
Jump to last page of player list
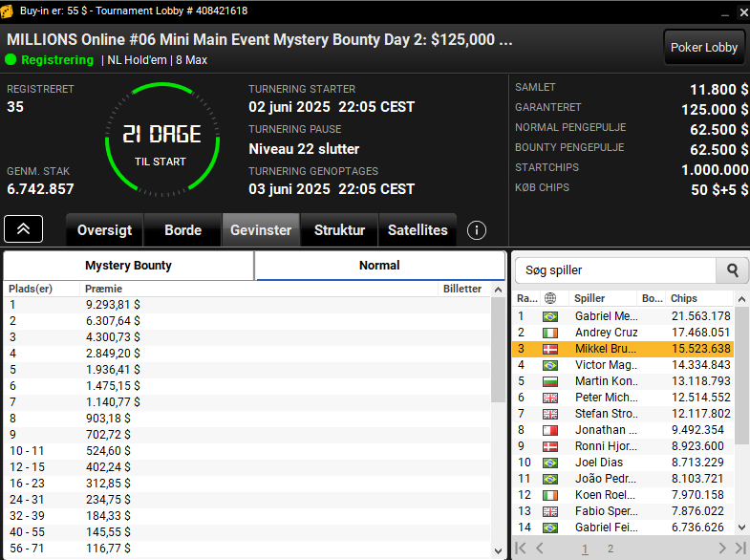[x=740, y=548]
